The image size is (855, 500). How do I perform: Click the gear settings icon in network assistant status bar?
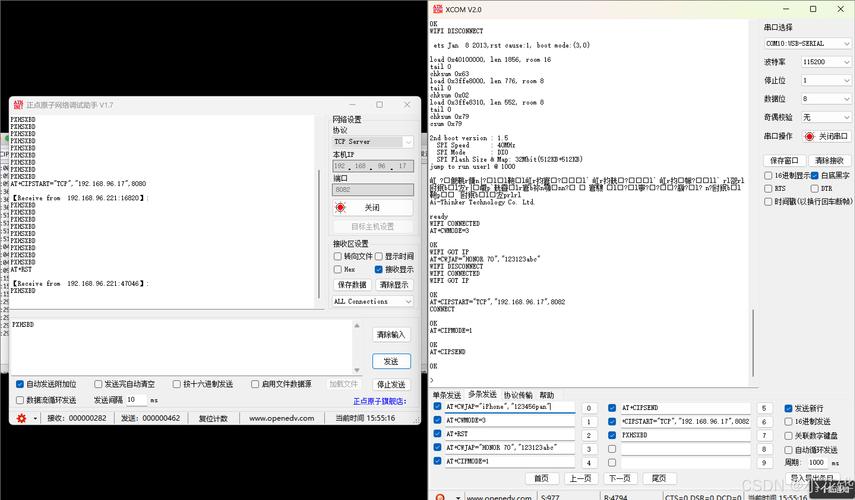point(21,418)
